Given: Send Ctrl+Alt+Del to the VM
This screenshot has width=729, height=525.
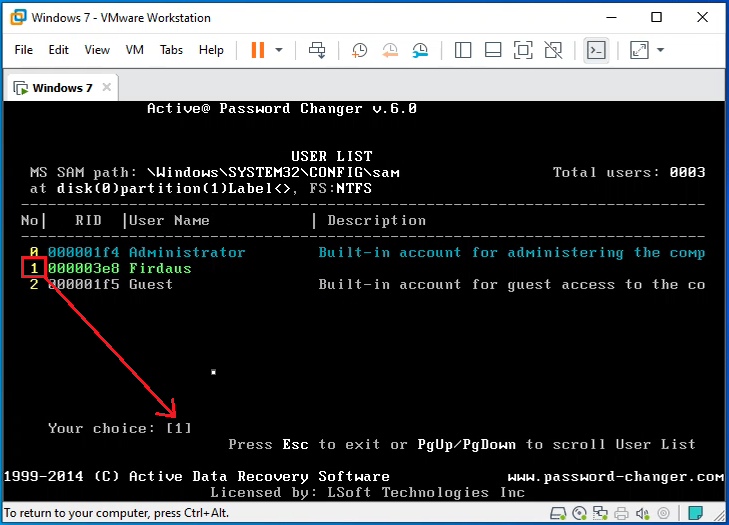Looking at the screenshot, I should tap(318, 50).
